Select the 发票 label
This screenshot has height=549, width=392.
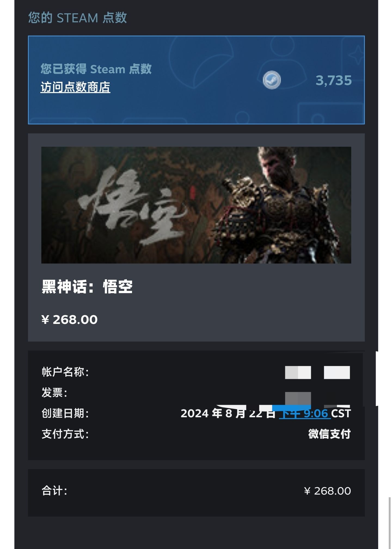(54, 393)
